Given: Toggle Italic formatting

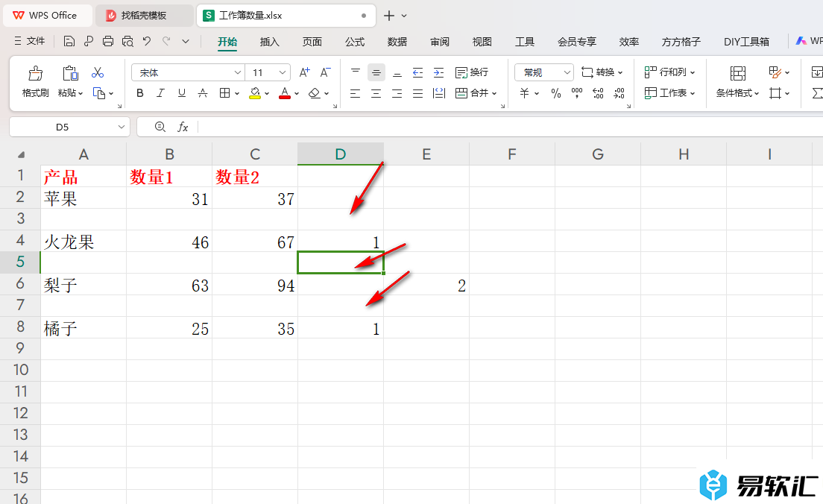Looking at the screenshot, I should click(x=160, y=93).
